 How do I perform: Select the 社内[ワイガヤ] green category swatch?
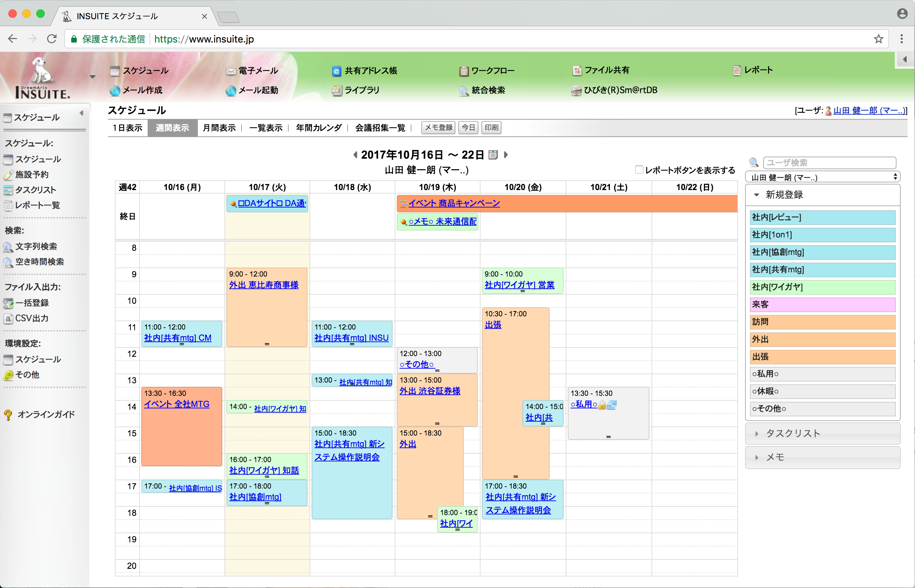tap(823, 287)
